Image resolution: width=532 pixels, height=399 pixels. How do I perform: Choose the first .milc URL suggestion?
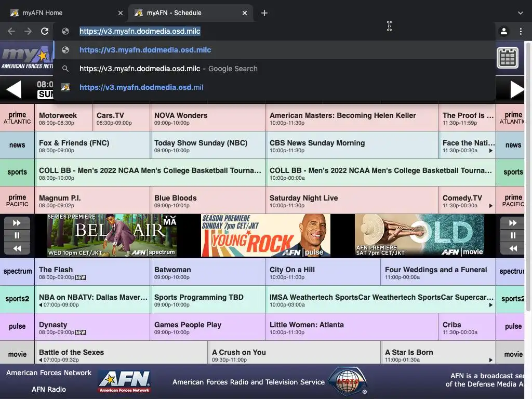tap(274, 50)
